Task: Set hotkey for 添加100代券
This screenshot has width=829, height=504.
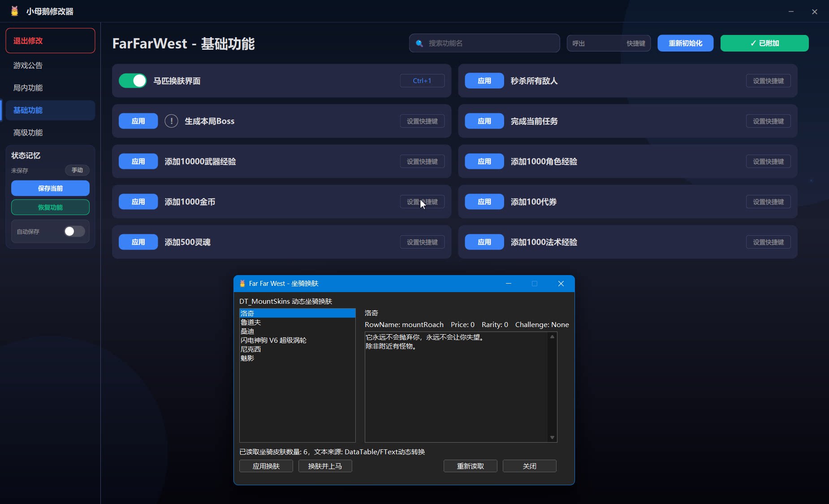Action: (769, 202)
